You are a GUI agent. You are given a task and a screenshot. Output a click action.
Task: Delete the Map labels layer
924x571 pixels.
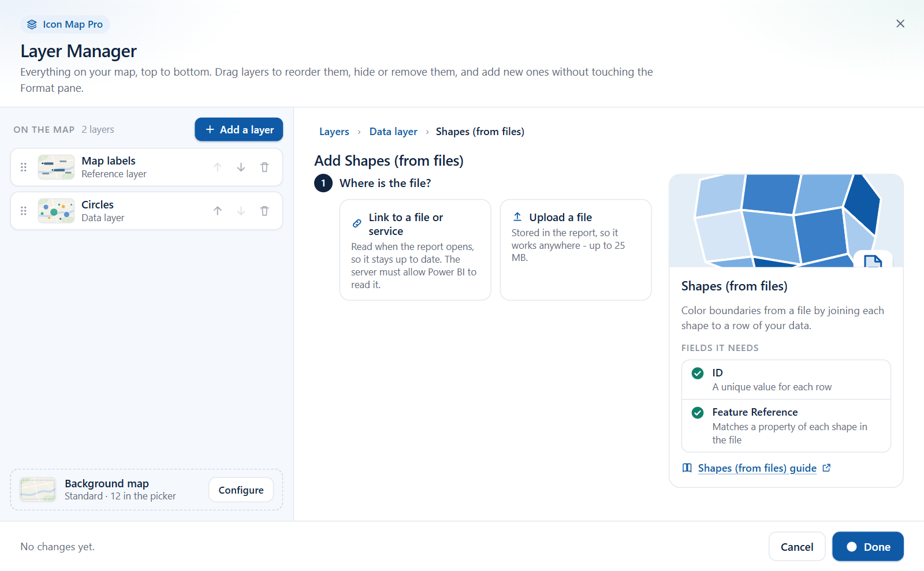264,167
